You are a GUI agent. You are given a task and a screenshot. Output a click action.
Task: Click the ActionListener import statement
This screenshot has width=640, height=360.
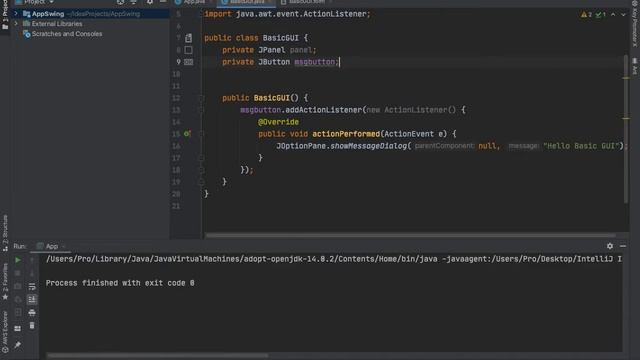coord(287,14)
